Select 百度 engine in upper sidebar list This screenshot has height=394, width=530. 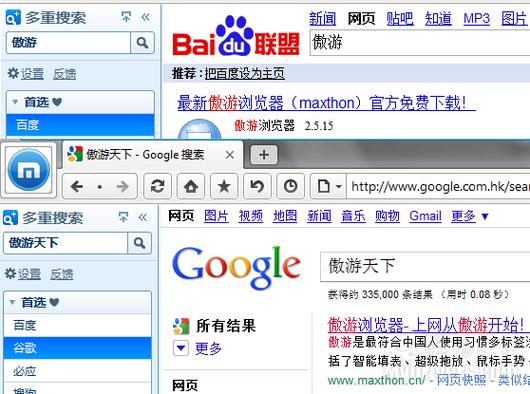click(80, 125)
